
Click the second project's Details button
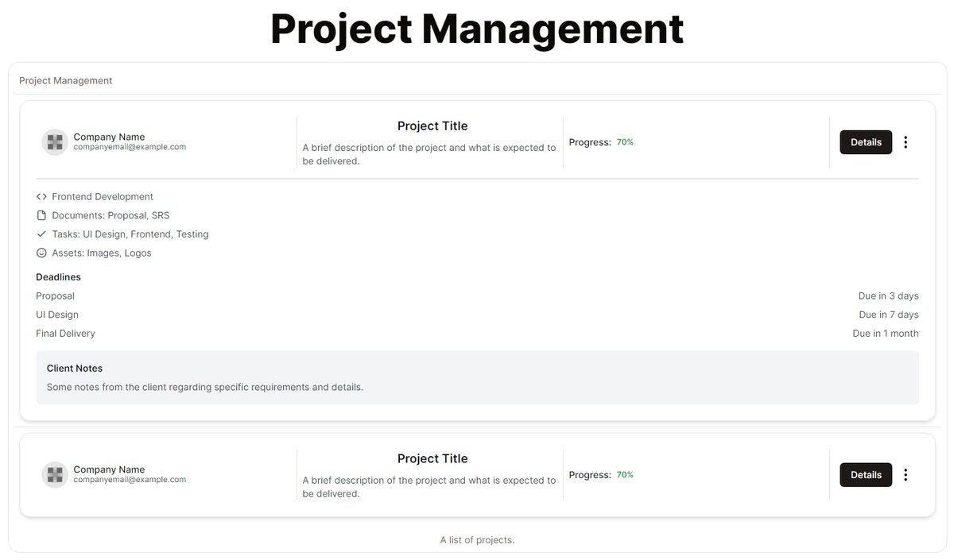866,475
